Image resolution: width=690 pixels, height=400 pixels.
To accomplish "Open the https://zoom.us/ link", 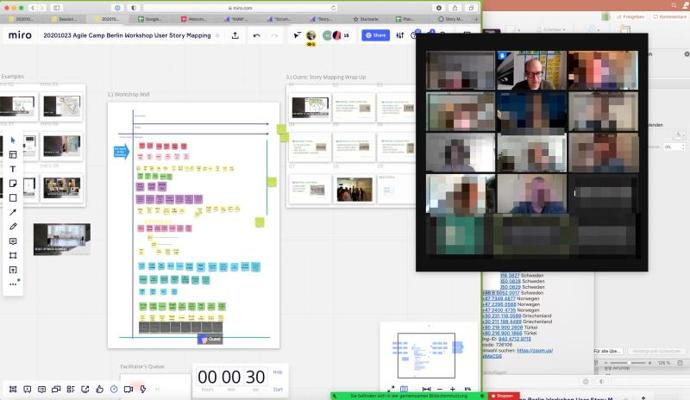I will (x=534, y=351).
